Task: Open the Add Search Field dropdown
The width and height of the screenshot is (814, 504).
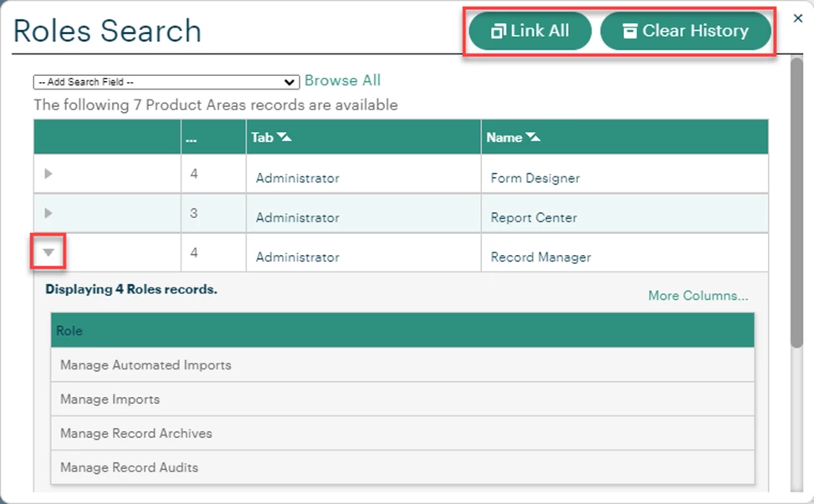Action: pyautogui.click(x=166, y=82)
